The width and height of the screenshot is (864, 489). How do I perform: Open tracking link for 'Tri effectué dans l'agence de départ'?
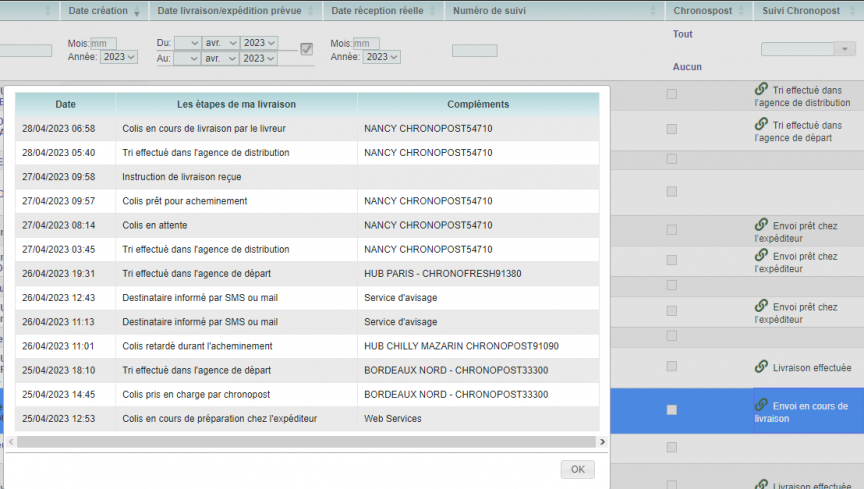point(761,124)
